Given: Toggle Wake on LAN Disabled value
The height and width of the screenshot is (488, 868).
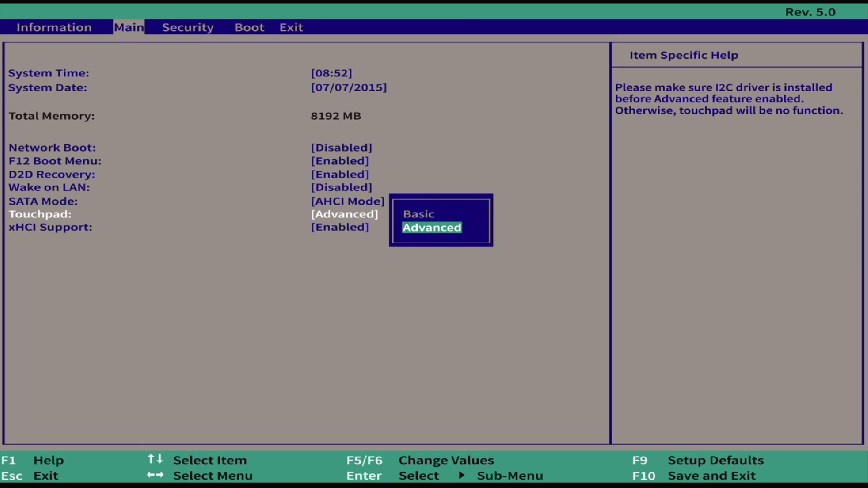Looking at the screenshot, I should tap(341, 188).
